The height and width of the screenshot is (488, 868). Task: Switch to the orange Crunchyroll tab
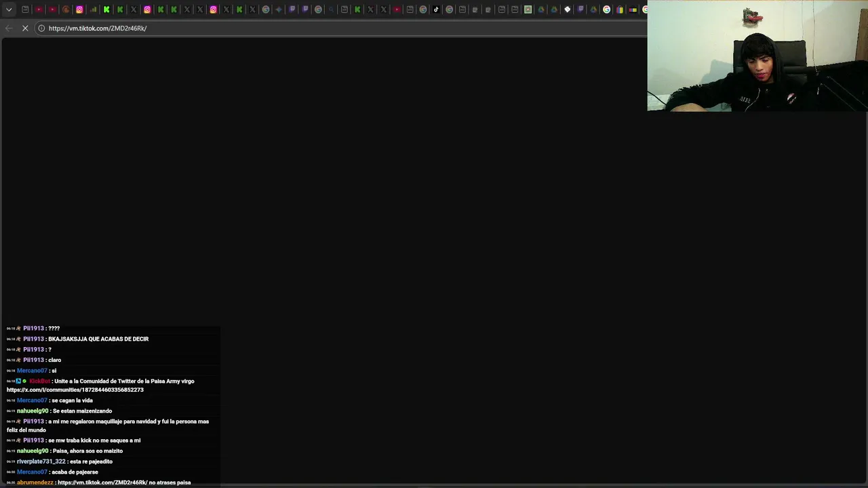66,9
